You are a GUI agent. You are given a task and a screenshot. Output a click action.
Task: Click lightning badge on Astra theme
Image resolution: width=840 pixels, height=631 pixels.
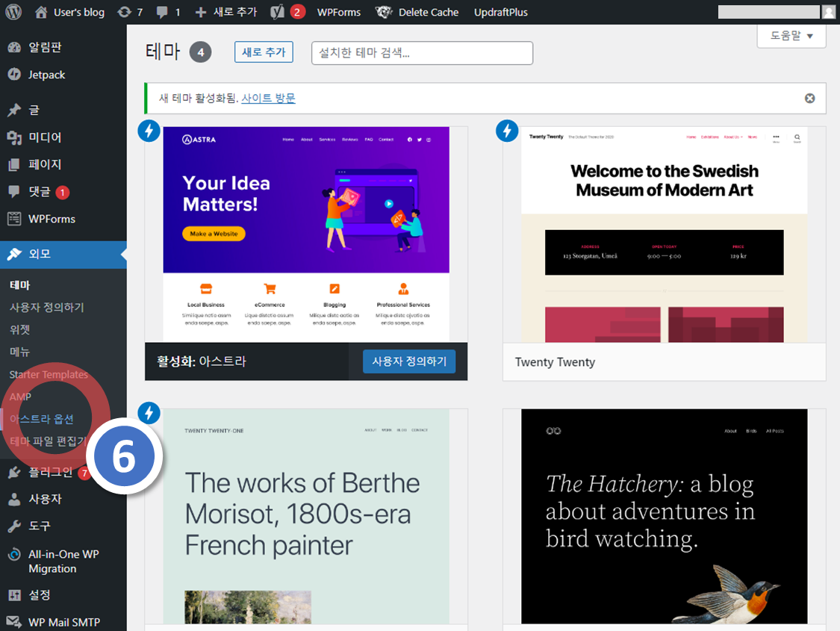point(149,131)
